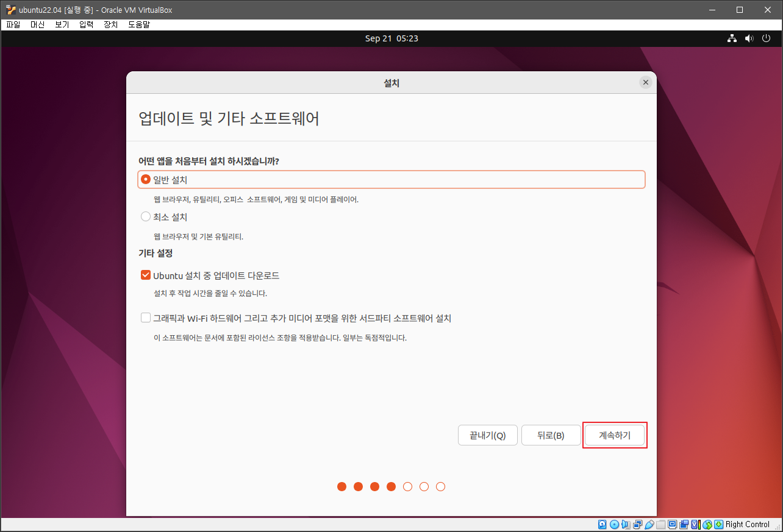Enable third-party software for graphics and Wi-Fi
783x532 pixels.
click(x=146, y=317)
